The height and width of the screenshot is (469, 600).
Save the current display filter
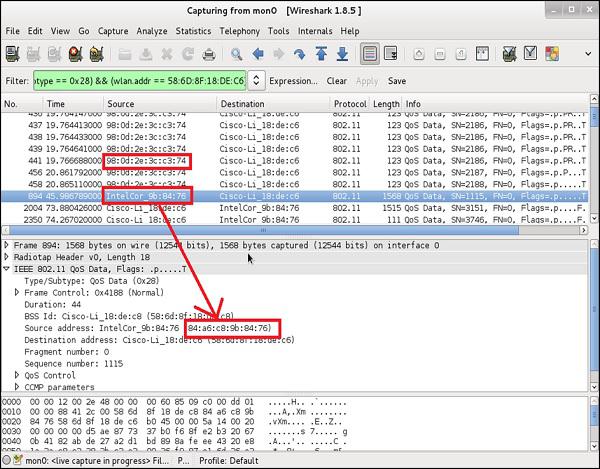point(397,81)
